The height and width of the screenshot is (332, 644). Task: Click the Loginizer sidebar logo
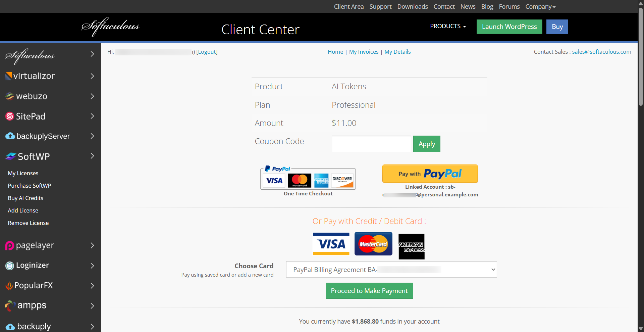pyautogui.click(x=27, y=265)
